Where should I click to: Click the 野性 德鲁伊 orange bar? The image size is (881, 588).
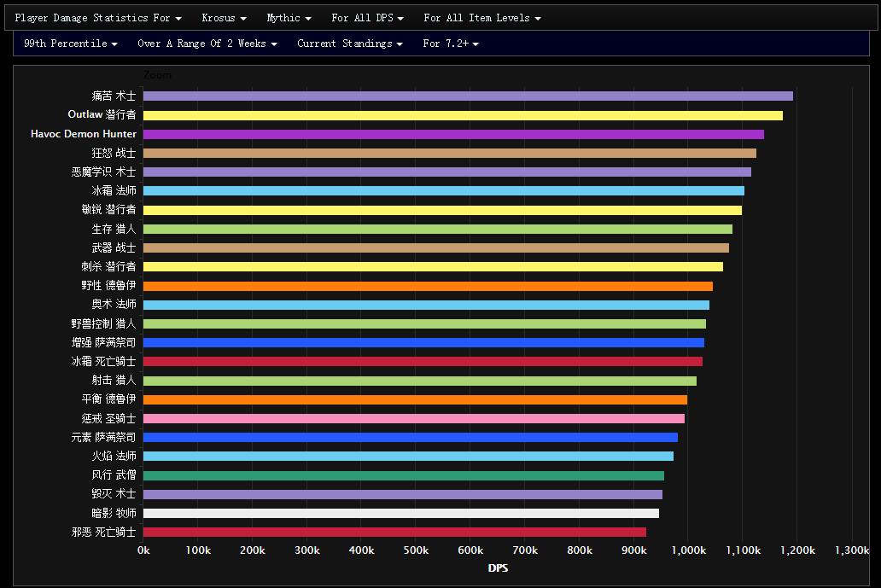pos(429,286)
